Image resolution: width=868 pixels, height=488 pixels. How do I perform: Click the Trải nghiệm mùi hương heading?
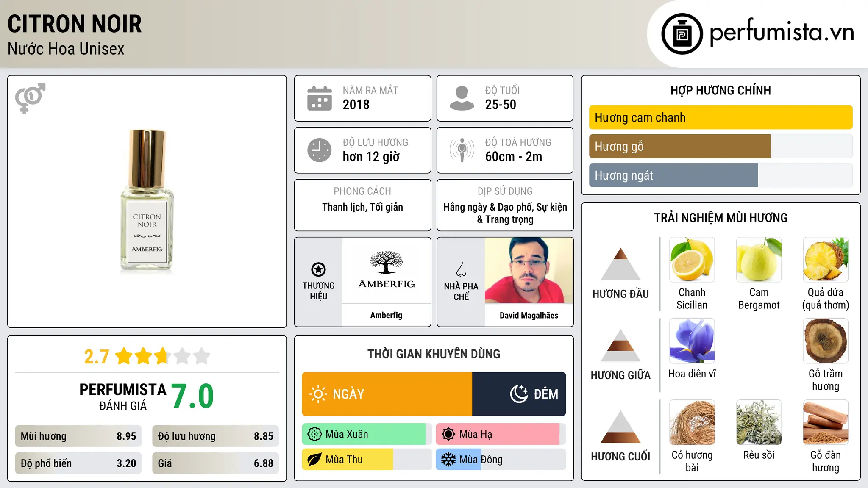[721, 218]
